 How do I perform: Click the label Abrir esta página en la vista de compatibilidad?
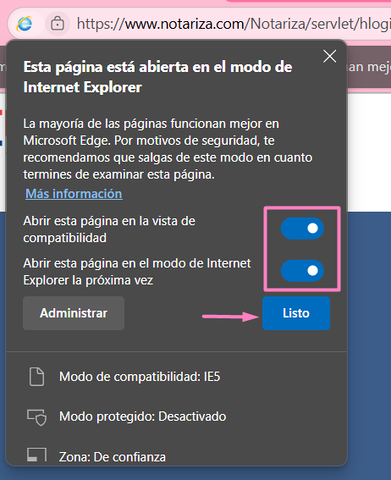click(x=109, y=229)
